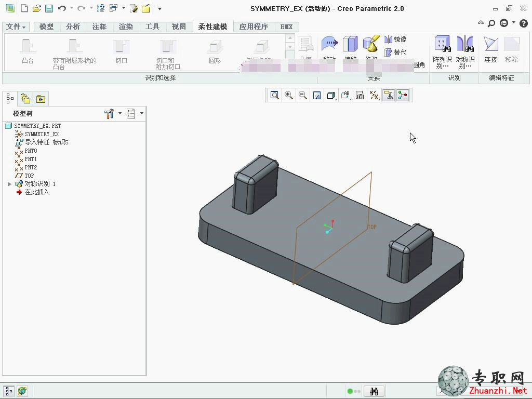Open the Datum Display Filters icon
The width and height of the screenshot is (532, 399).
tap(374, 96)
